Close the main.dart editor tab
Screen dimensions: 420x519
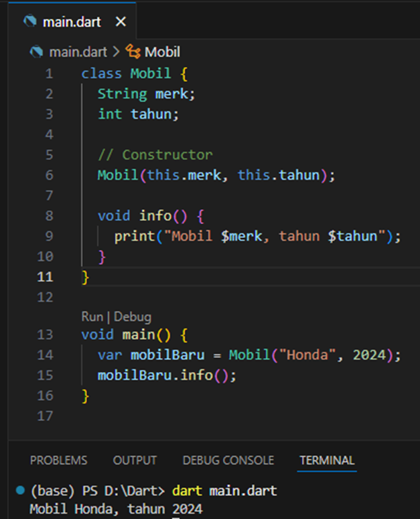pyautogui.click(x=121, y=22)
